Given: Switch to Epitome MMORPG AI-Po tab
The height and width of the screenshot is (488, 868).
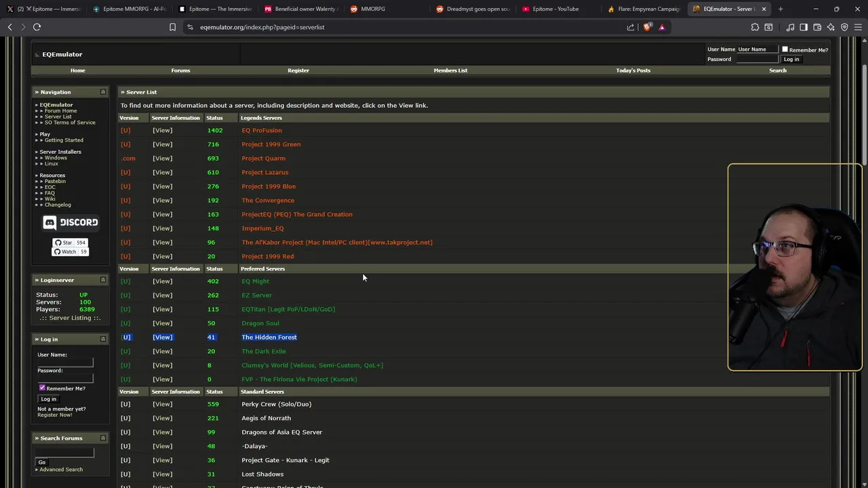Looking at the screenshot, I should coord(129,9).
